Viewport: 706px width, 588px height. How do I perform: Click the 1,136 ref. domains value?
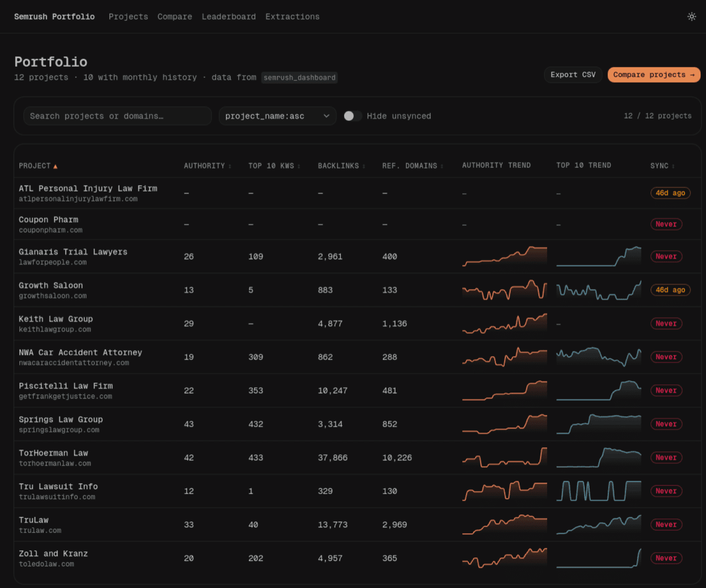pos(394,324)
